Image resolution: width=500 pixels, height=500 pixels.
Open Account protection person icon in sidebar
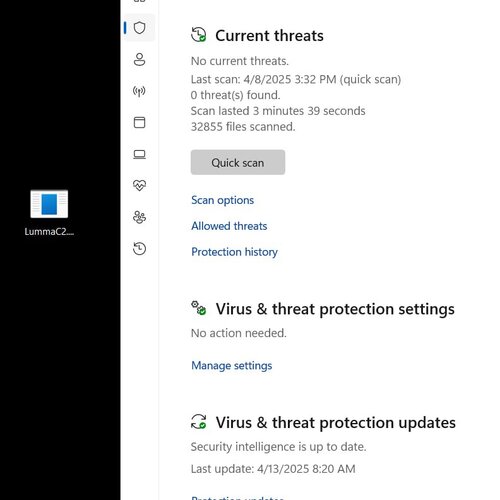pos(139,59)
